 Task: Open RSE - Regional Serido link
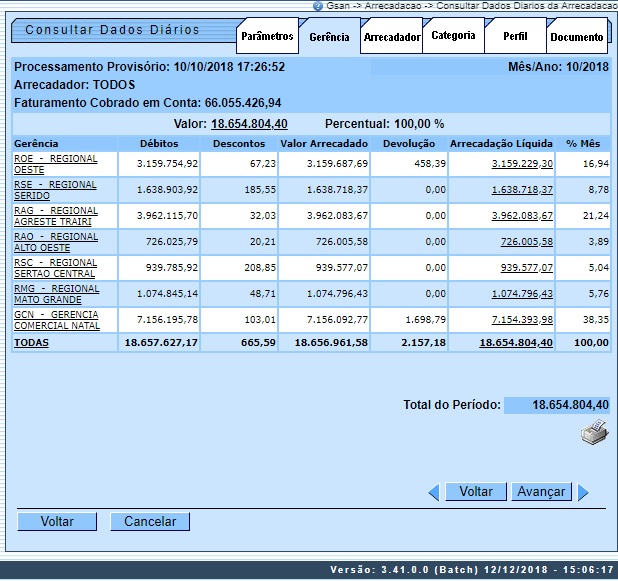(x=55, y=189)
